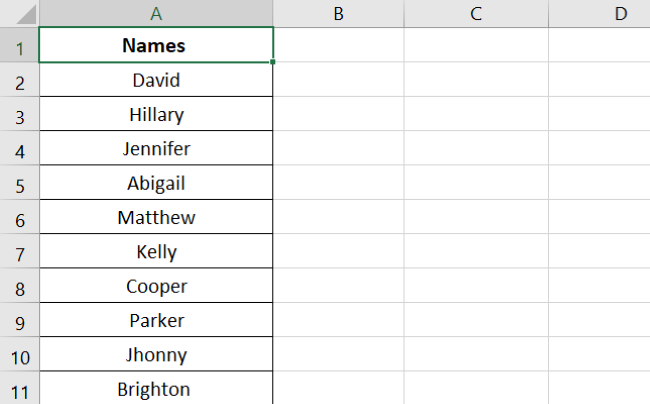
Task: Click the Names header cell
Action: click(156, 46)
